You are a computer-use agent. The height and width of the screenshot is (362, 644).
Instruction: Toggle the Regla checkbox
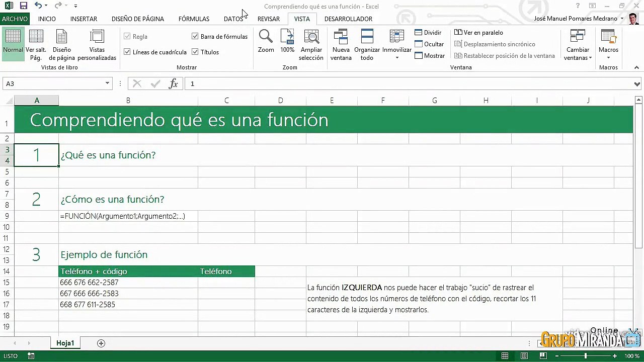127,37
